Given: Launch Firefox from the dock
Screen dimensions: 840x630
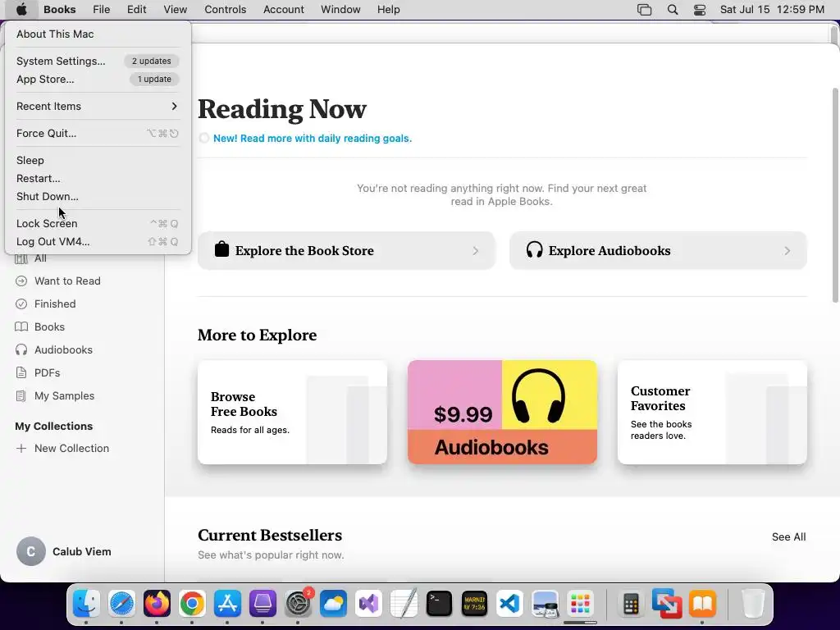Looking at the screenshot, I should pos(157,604).
